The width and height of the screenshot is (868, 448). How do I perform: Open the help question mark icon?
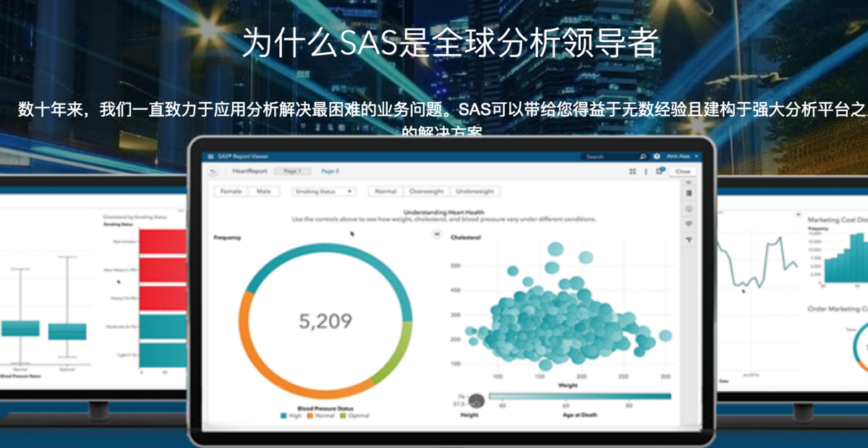coord(657,156)
